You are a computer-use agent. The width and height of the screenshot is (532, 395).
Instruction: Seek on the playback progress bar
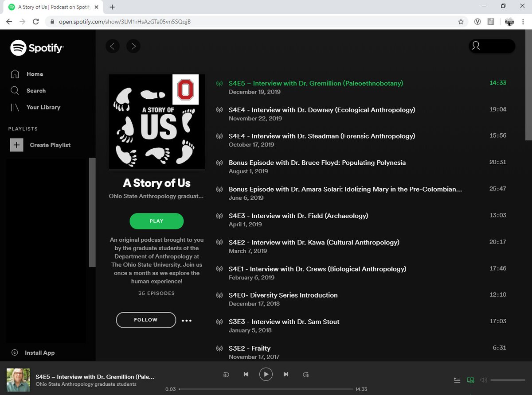266,389
